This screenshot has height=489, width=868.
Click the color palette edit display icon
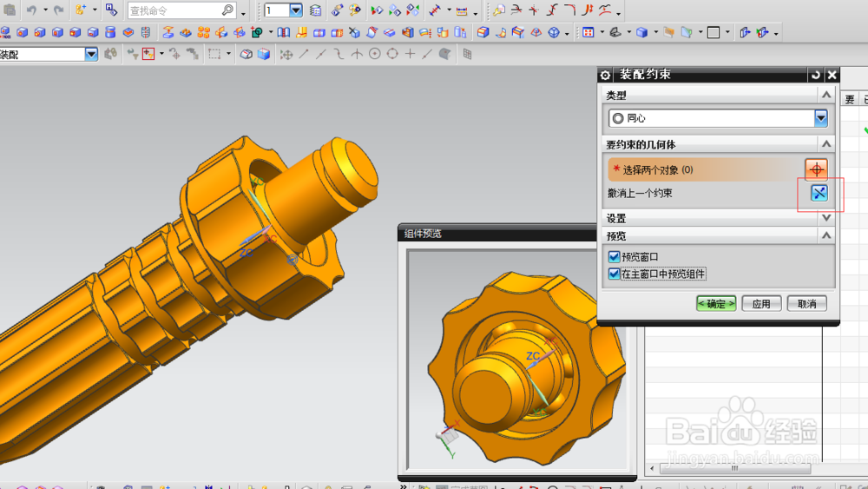[355, 10]
